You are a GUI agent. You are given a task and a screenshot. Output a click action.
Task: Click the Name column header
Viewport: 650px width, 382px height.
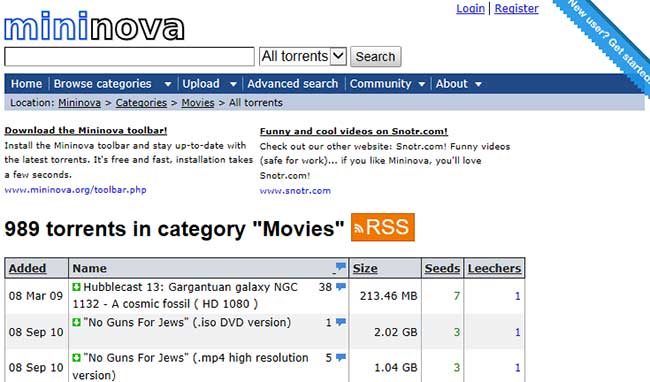click(90, 268)
